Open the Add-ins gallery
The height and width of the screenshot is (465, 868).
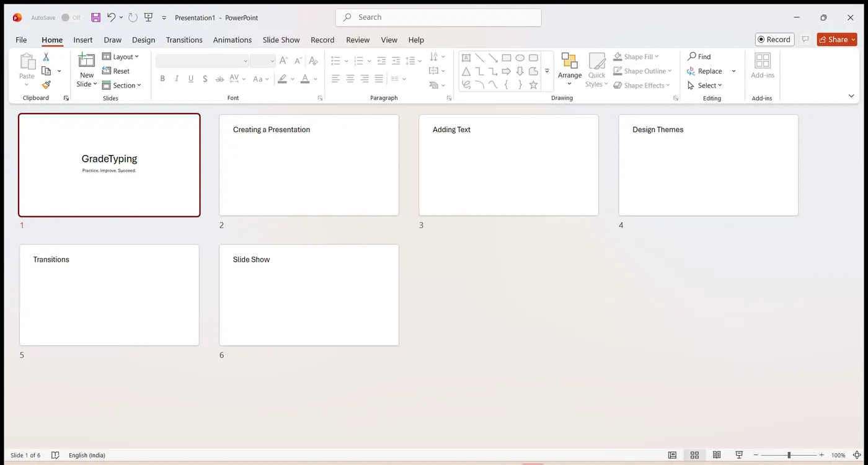click(763, 66)
